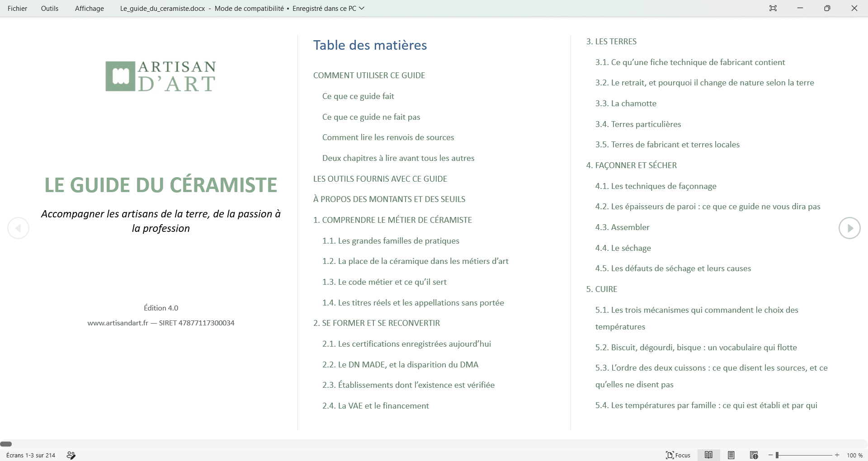This screenshot has height=461, width=868.
Task: Open 5.2. Biscuit, dégourdi, bisque entry
Action: click(x=696, y=348)
